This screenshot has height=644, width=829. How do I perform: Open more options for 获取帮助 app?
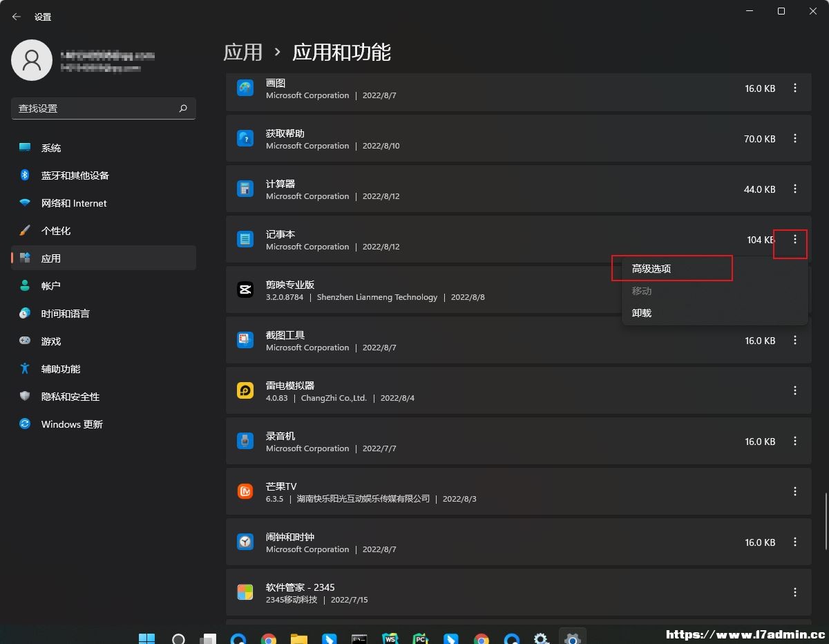(795, 139)
